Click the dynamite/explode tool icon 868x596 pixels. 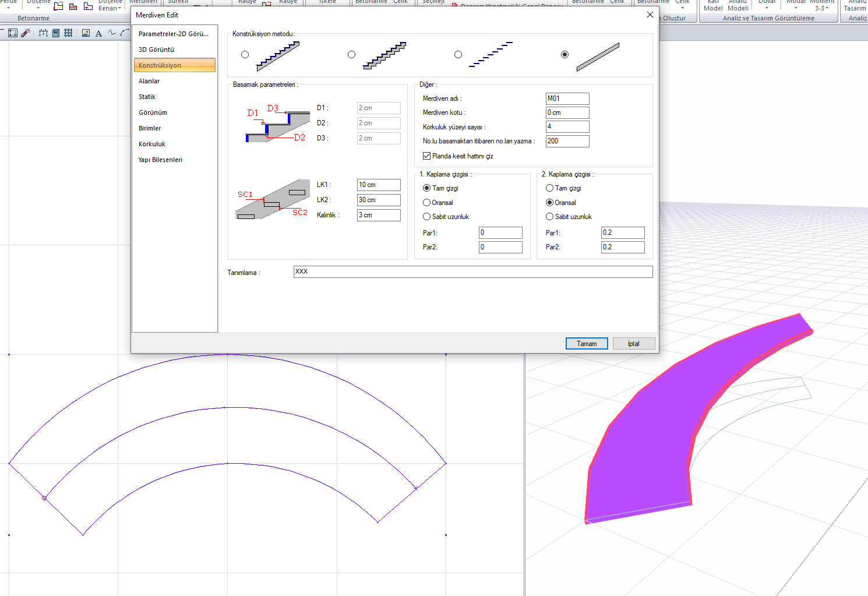26,33
